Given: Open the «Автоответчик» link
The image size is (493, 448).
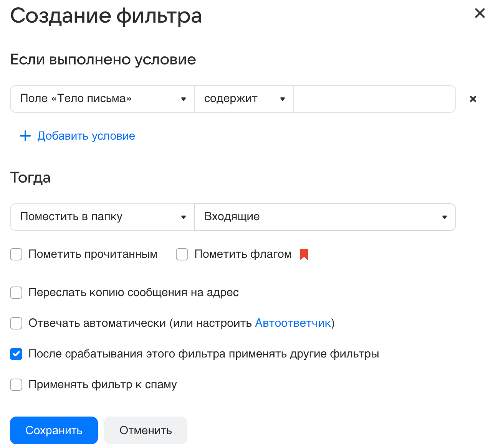Looking at the screenshot, I should [x=293, y=323].
